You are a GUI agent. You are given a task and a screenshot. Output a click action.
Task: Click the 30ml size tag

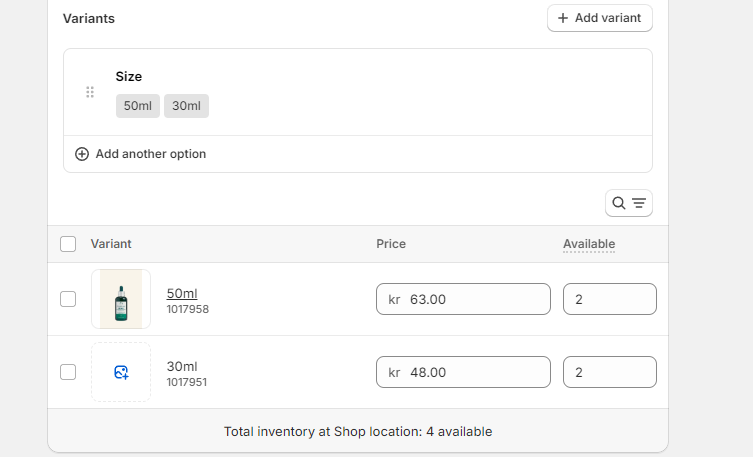click(186, 106)
